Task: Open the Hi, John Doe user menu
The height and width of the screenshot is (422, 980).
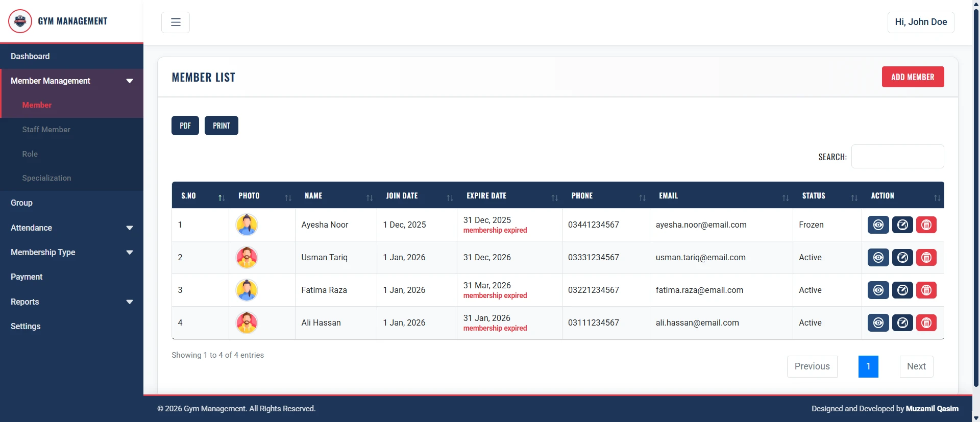Action: click(x=921, y=22)
